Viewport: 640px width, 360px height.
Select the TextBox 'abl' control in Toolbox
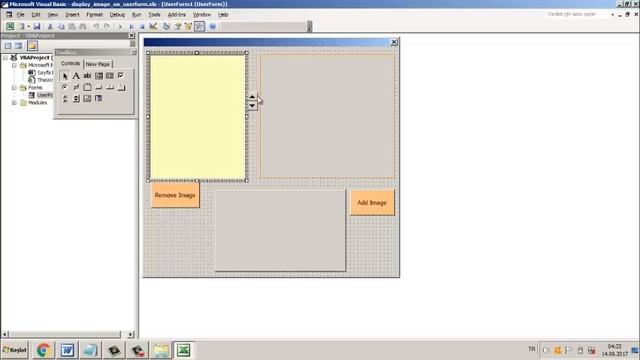click(87, 76)
